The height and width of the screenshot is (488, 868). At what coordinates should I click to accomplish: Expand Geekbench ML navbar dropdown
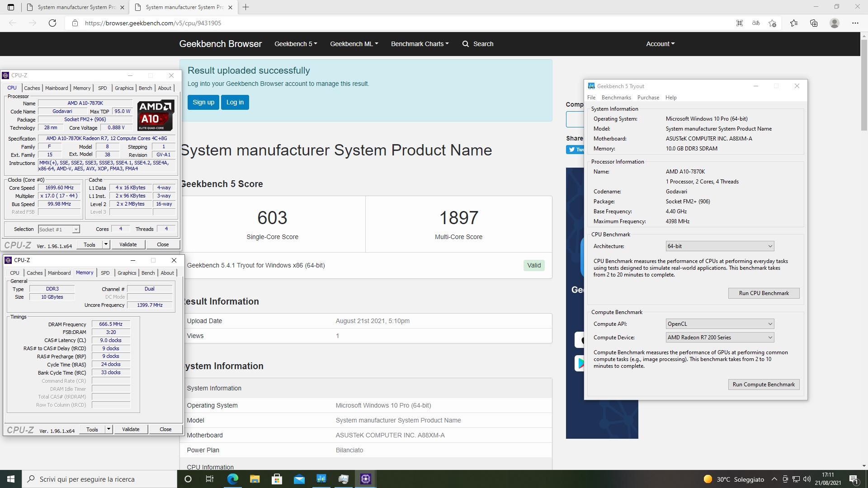[x=354, y=44]
